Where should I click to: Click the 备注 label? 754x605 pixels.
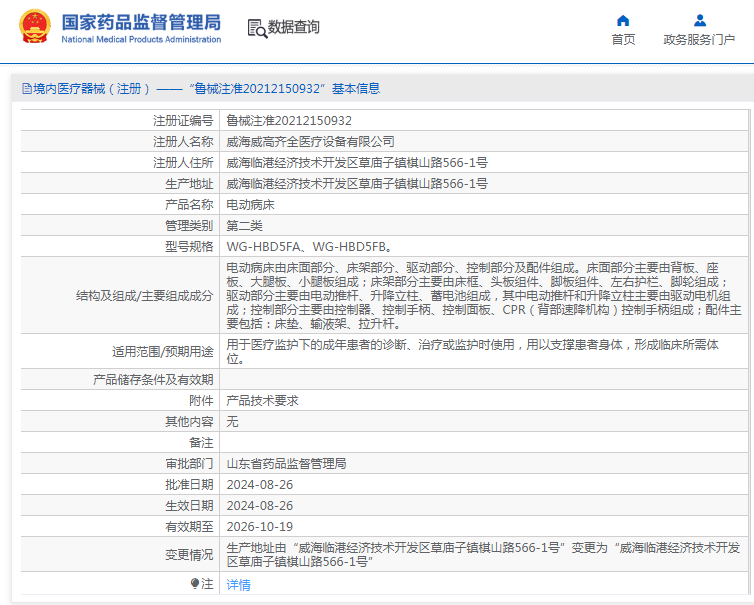point(201,443)
